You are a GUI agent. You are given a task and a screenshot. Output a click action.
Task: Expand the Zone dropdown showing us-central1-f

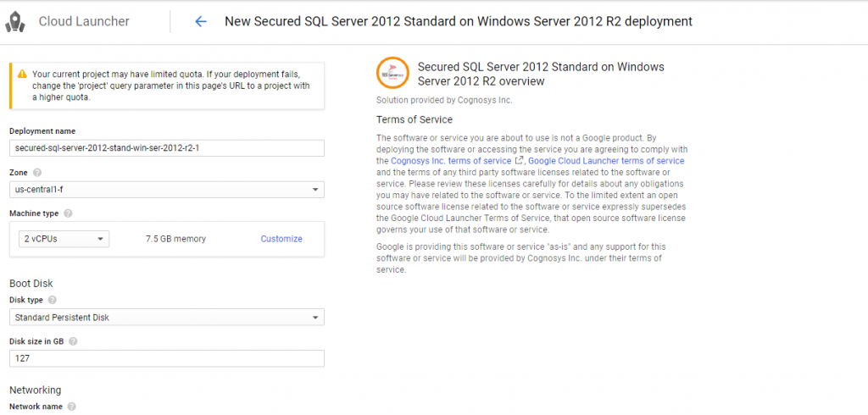tap(166, 190)
